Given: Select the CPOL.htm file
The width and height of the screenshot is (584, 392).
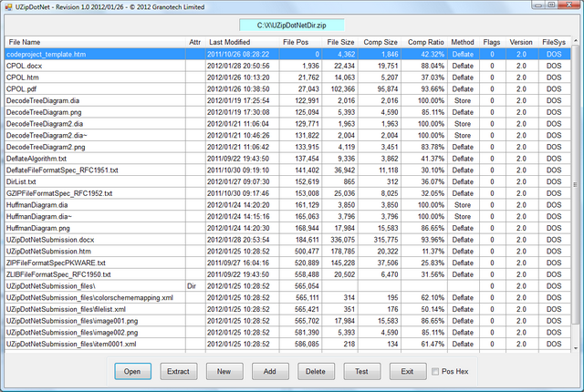Looking at the screenshot, I should pos(287,77).
